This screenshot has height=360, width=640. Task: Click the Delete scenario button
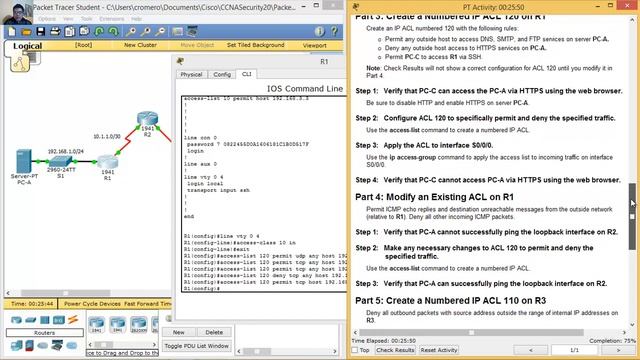pyautogui.click(x=214, y=332)
